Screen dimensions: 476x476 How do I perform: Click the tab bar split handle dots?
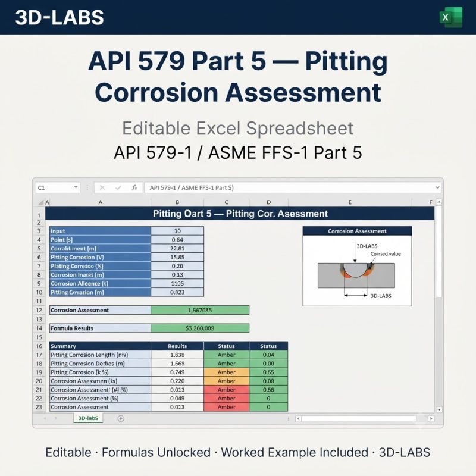[288, 419]
